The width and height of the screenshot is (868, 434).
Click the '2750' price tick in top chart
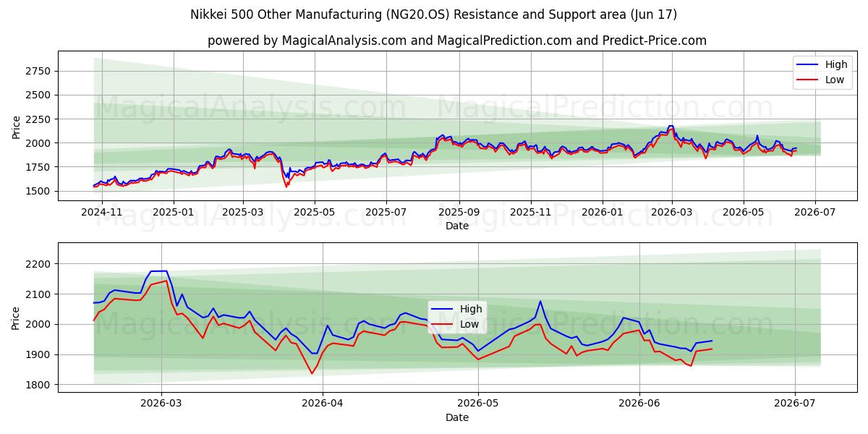coord(36,71)
